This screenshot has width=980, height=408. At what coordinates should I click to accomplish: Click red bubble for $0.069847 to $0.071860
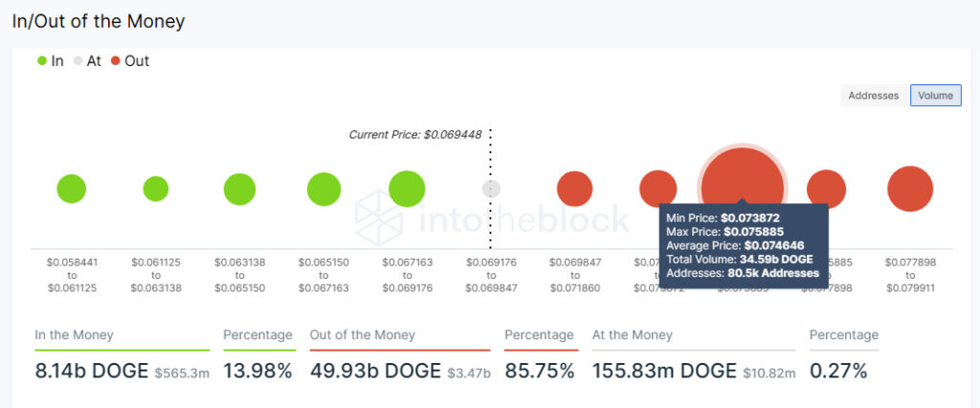pos(574,189)
